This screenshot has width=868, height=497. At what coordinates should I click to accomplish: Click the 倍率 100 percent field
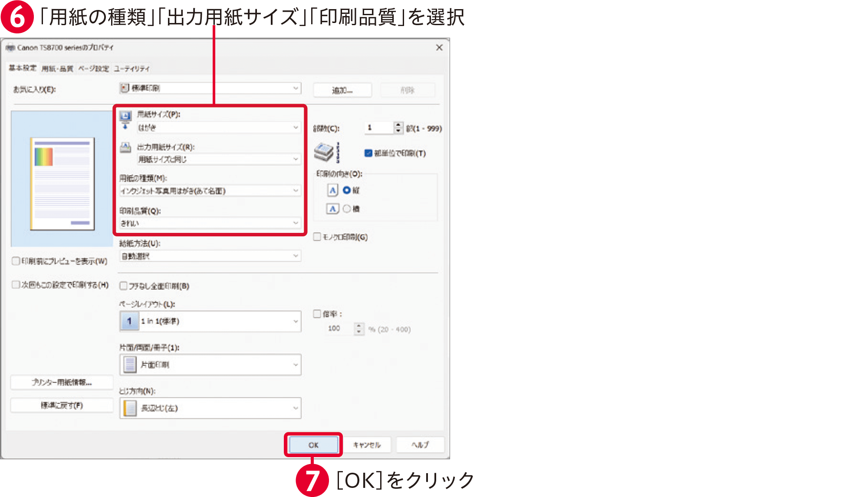pos(340,329)
